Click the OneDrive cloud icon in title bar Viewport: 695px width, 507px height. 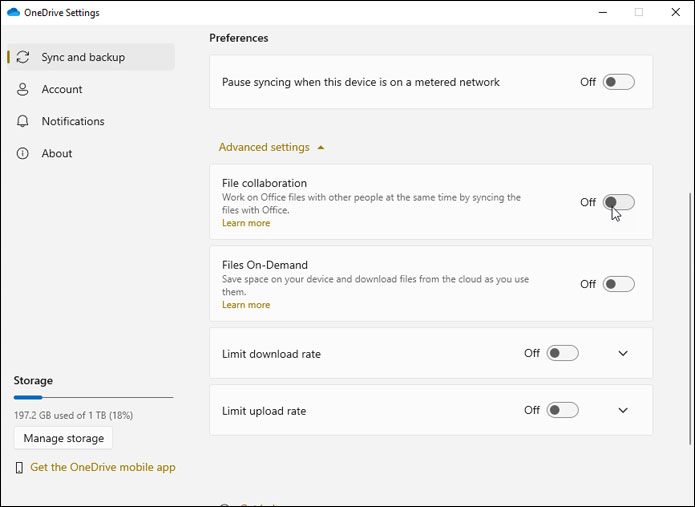click(x=13, y=12)
